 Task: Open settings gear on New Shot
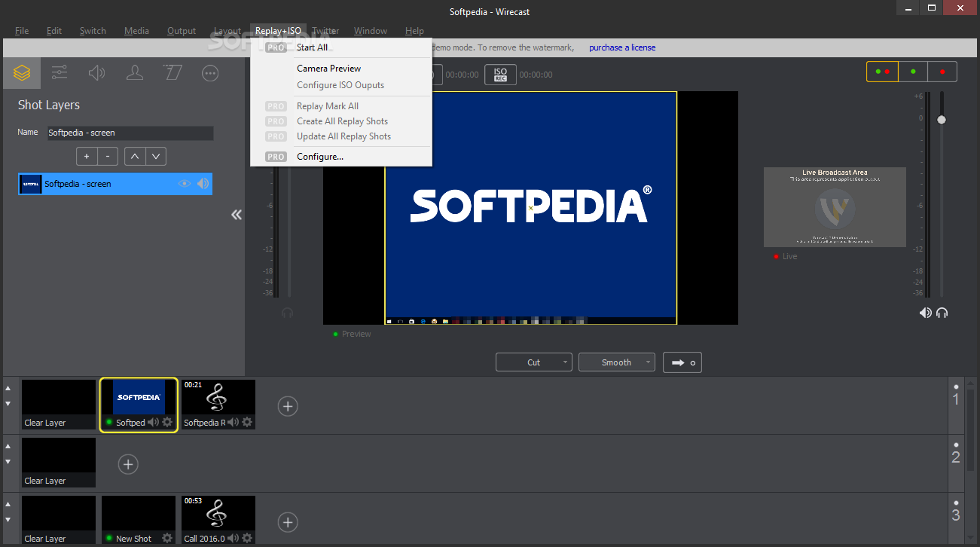coord(167,539)
